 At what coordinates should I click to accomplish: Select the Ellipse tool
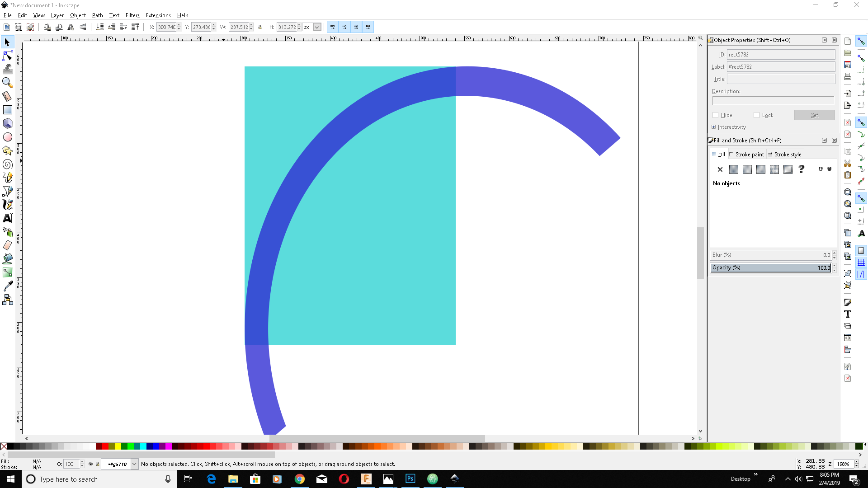7,137
